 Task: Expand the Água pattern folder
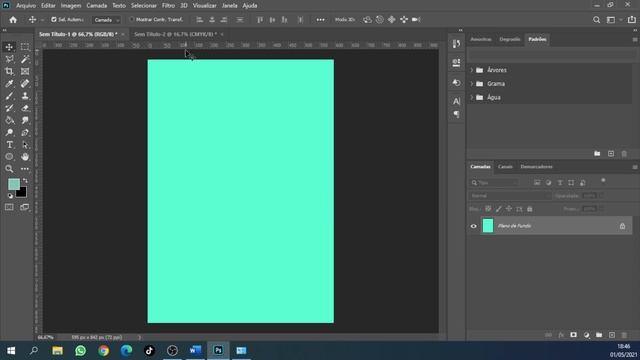472,98
